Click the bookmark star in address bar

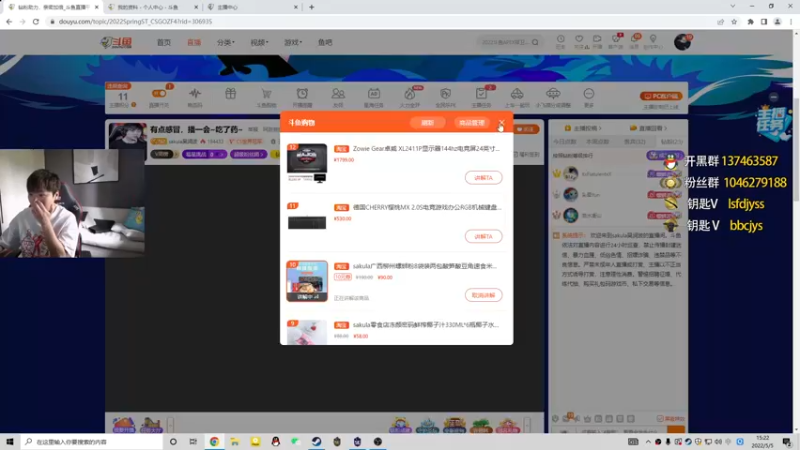point(734,21)
